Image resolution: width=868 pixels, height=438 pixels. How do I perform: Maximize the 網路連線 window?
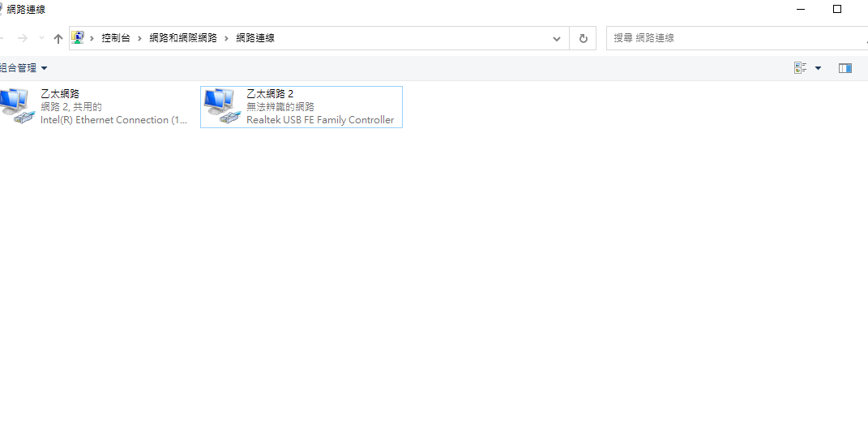[x=837, y=9]
